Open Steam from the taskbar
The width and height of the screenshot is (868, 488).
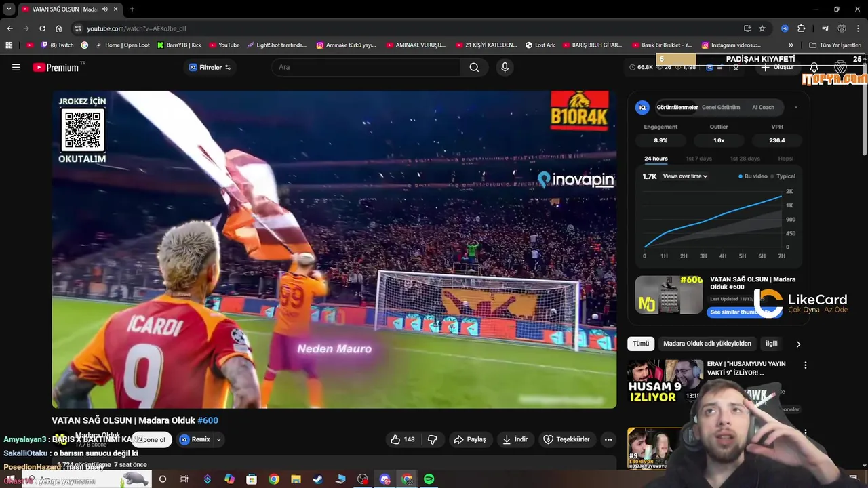tap(318, 479)
